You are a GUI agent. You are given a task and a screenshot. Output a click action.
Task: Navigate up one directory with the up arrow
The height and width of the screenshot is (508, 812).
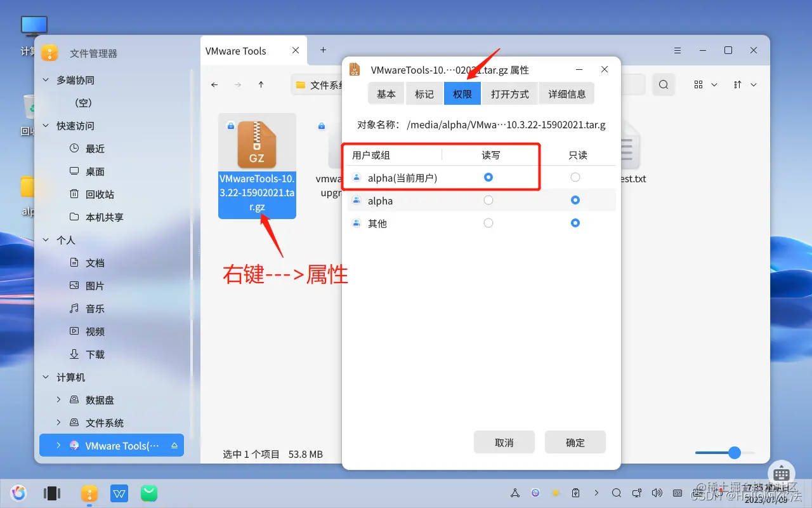pos(261,84)
